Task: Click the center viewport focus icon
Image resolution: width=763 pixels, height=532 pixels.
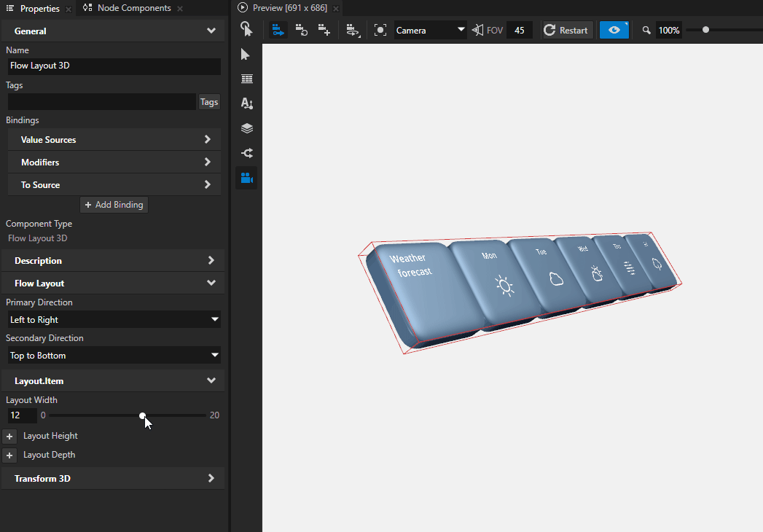Action: click(x=380, y=30)
